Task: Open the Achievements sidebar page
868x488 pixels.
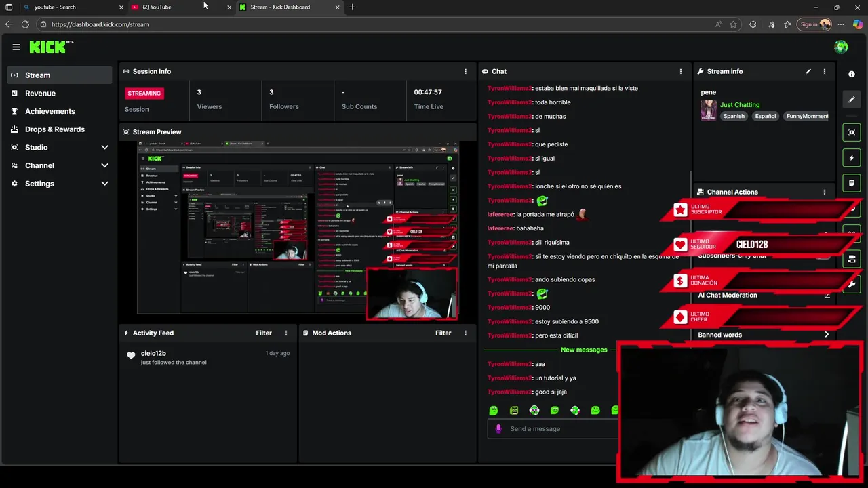Action: click(x=60, y=111)
